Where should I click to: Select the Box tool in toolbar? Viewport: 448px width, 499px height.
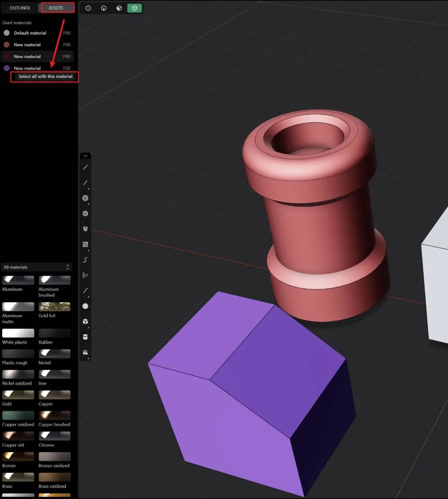85,322
